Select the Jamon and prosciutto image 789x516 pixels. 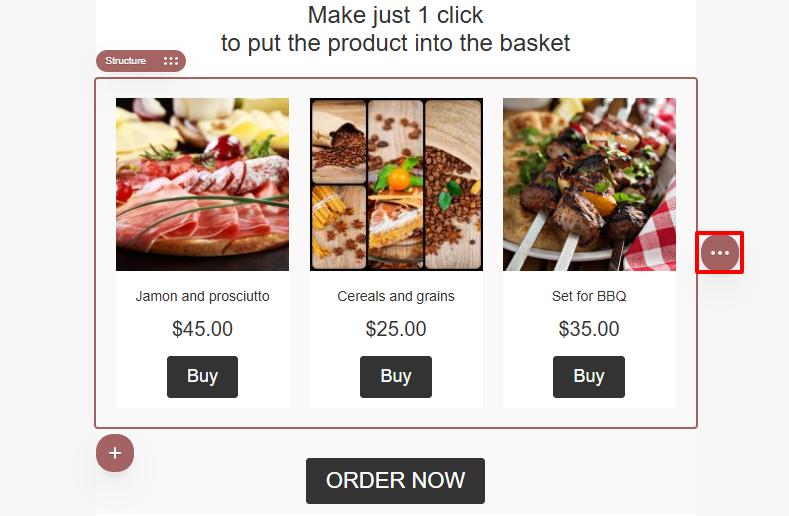click(x=202, y=184)
